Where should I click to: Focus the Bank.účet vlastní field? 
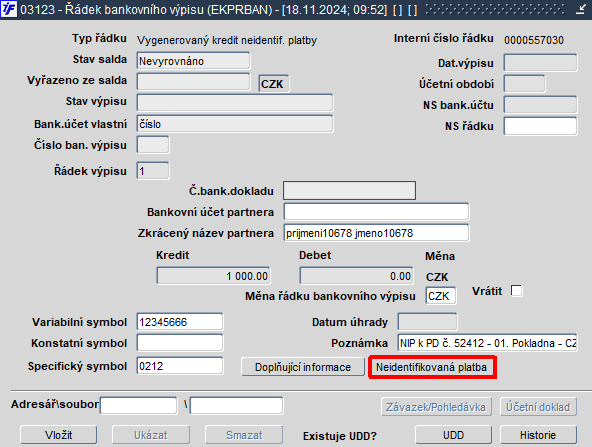click(x=235, y=124)
